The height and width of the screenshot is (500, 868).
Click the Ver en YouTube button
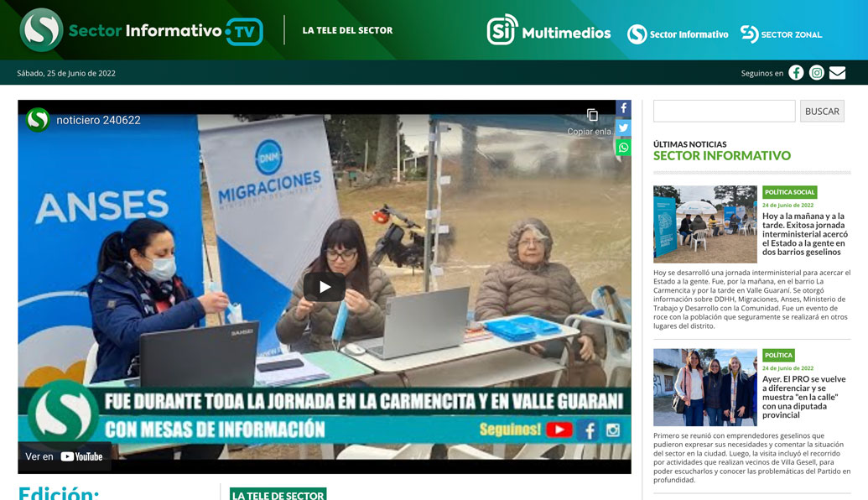65,456
